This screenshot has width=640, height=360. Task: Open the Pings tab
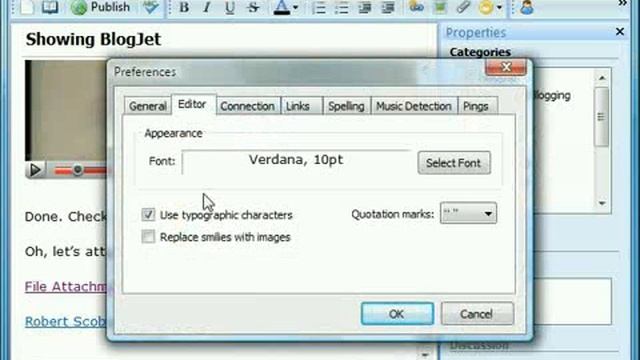(477, 106)
